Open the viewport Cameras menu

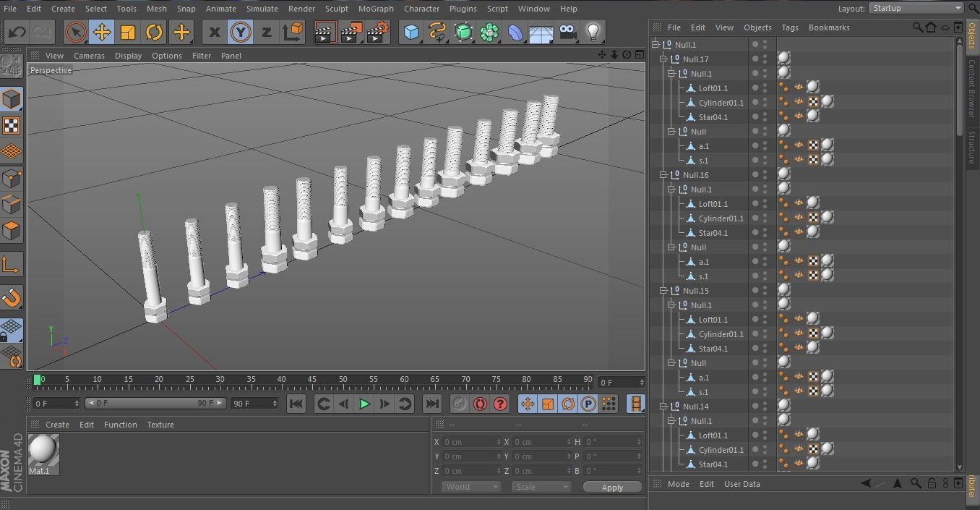pos(89,56)
